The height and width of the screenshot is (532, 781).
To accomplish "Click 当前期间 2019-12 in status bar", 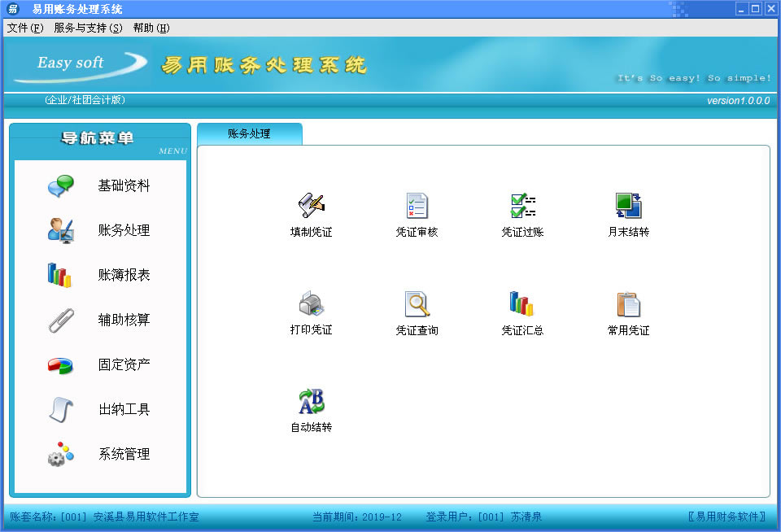I will point(357,517).
